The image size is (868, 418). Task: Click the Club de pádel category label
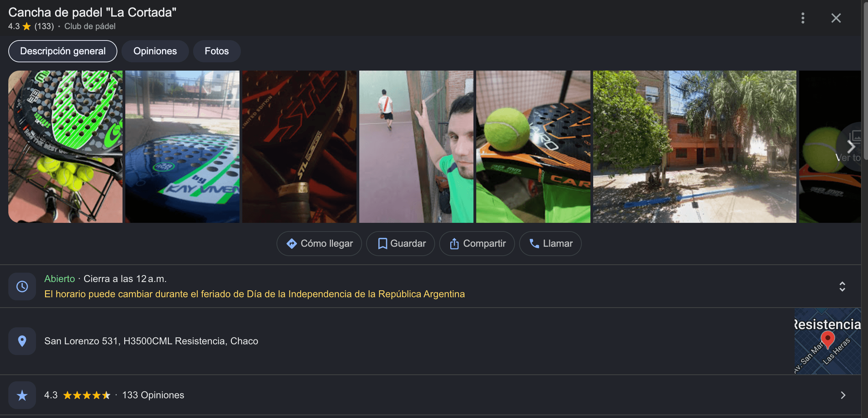coord(90,26)
